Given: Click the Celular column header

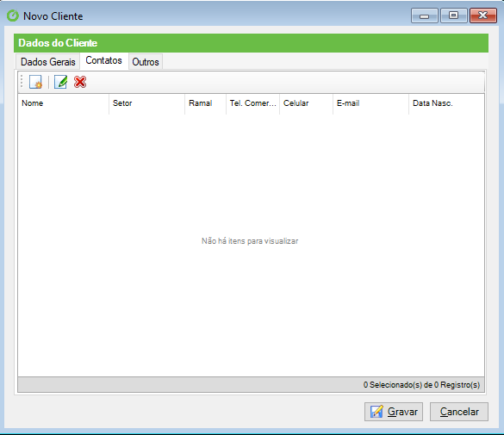Looking at the screenshot, I should [x=307, y=103].
